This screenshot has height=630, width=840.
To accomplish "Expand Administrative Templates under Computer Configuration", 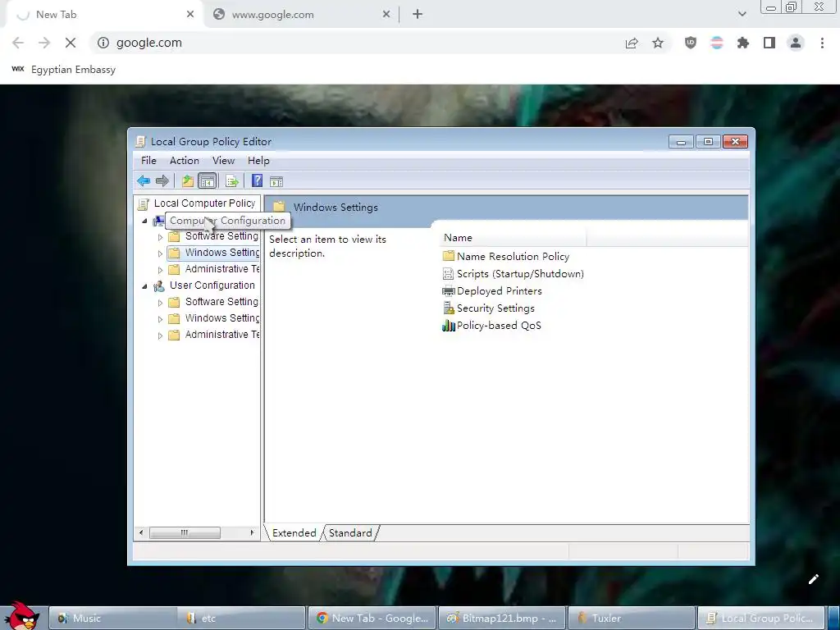I will point(160,269).
